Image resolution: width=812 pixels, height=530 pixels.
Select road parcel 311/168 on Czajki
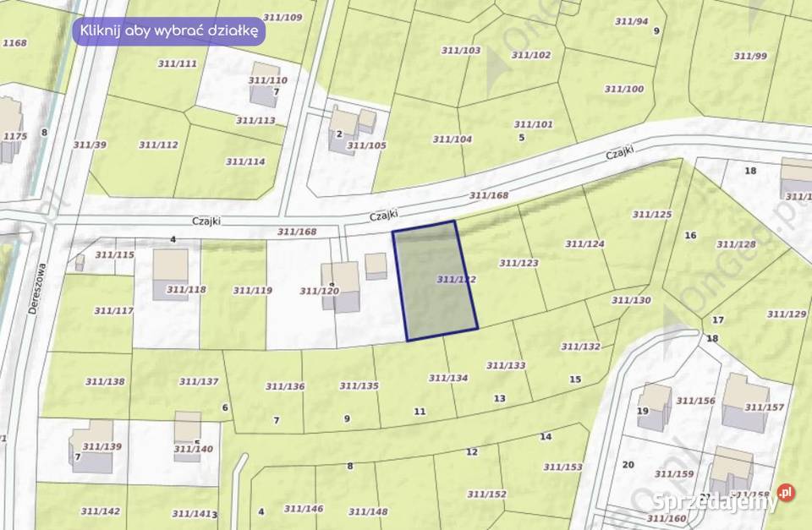[488, 195]
